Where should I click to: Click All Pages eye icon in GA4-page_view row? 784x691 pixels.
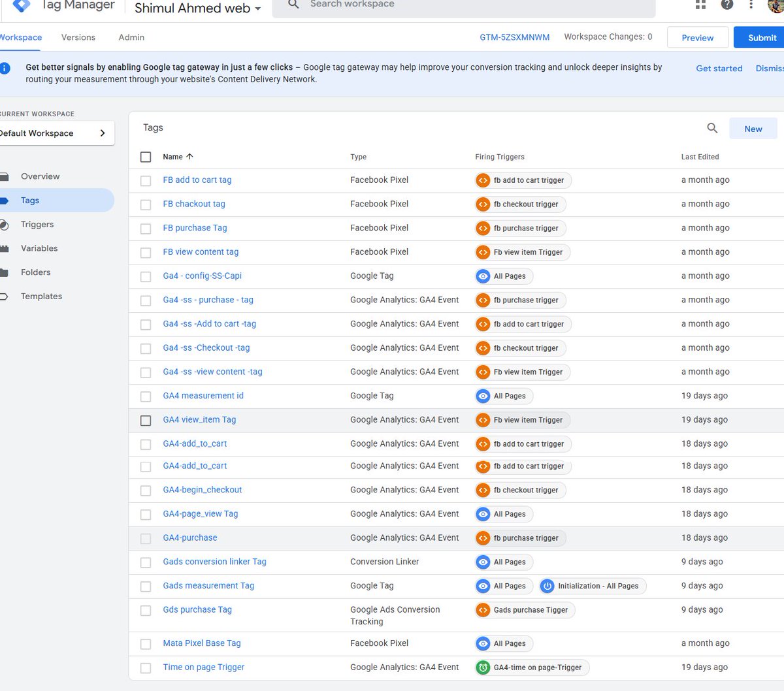click(483, 515)
